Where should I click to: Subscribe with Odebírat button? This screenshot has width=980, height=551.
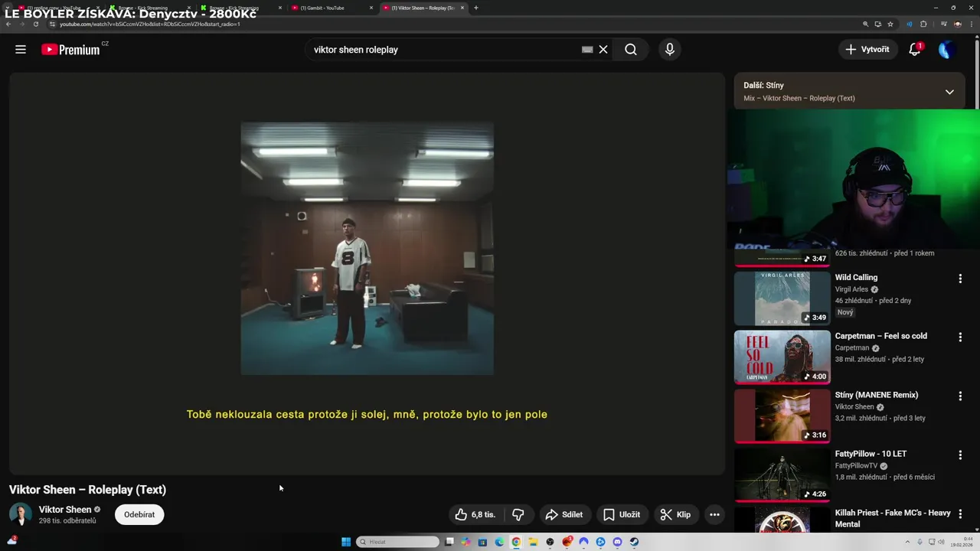(139, 515)
